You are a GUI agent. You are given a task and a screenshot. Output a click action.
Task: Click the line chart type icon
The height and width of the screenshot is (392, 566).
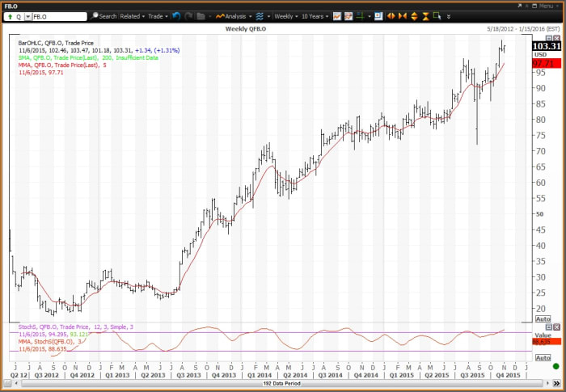click(337, 16)
